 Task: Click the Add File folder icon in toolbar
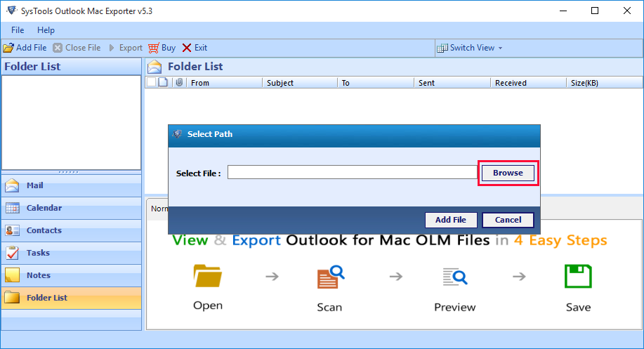point(8,48)
